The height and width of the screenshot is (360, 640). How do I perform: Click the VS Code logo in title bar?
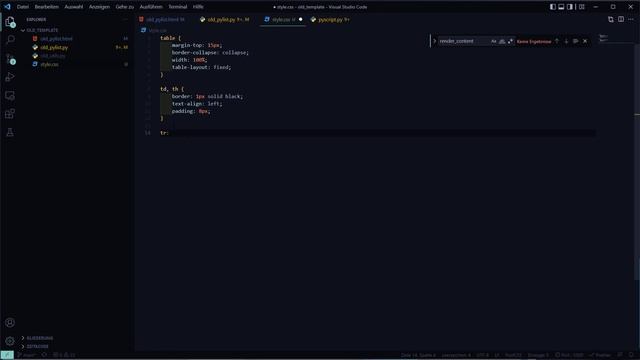coord(7,7)
